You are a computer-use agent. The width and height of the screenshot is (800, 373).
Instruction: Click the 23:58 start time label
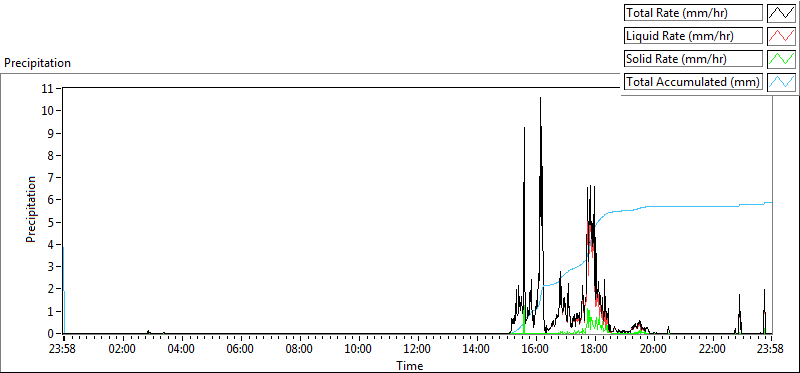63,350
